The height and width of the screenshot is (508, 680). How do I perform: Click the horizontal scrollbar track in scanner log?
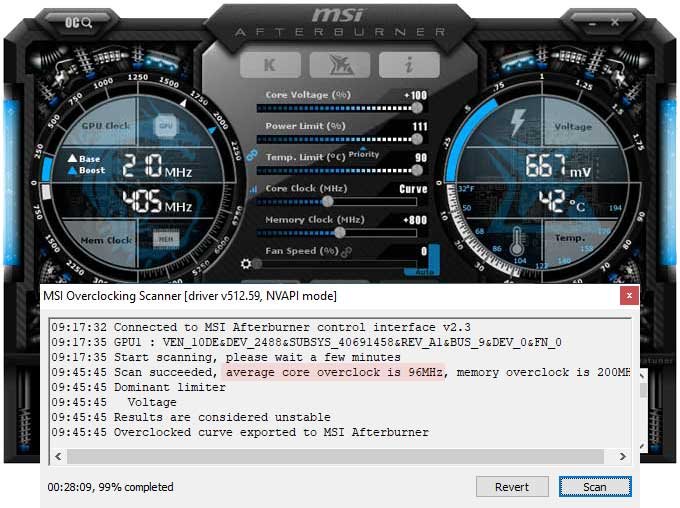pos(335,456)
